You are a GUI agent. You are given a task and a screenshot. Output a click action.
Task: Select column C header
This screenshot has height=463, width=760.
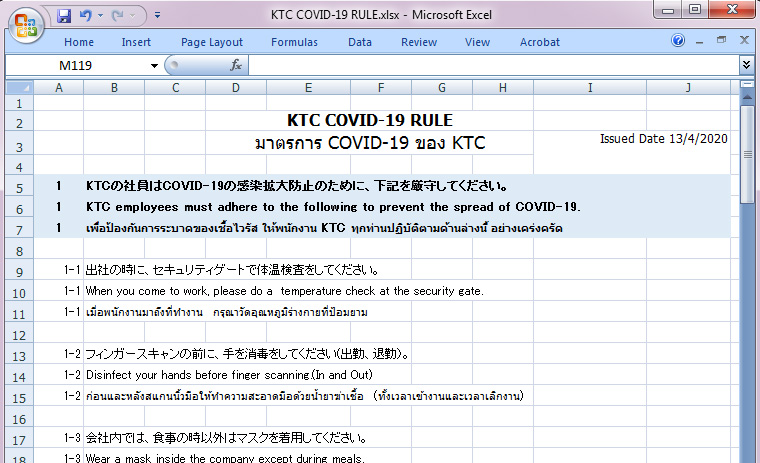pyautogui.click(x=175, y=88)
